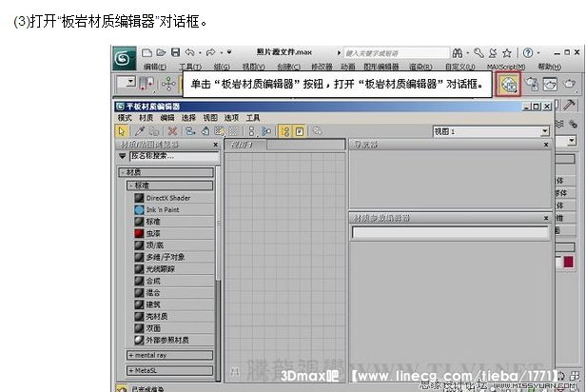Click the dark red color swatch in command panel

pyautogui.click(x=569, y=262)
